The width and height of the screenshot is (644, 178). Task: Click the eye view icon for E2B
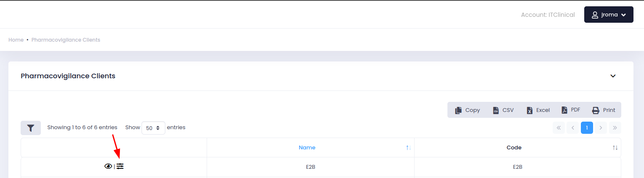pos(108,166)
